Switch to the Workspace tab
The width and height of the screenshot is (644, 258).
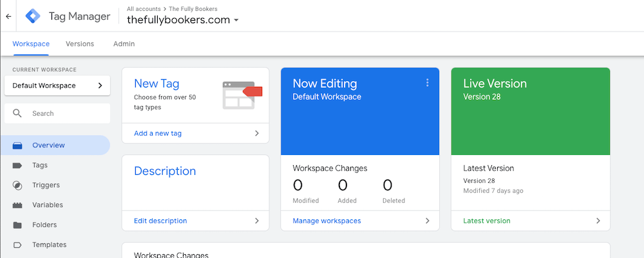31,44
